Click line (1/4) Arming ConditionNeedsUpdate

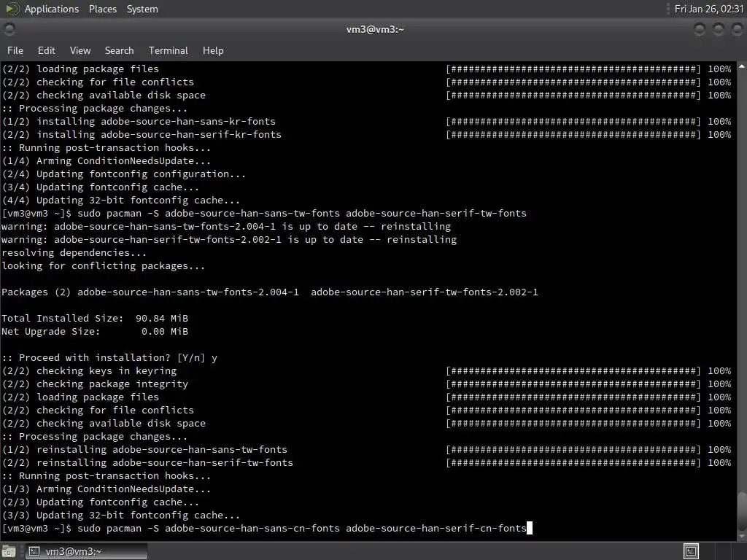pyautogui.click(x=107, y=161)
